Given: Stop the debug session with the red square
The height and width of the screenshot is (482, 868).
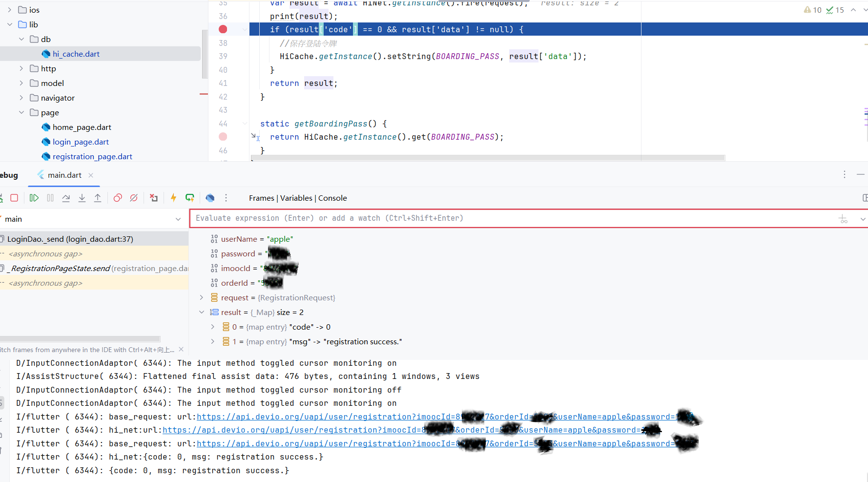Looking at the screenshot, I should pyautogui.click(x=14, y=198).
